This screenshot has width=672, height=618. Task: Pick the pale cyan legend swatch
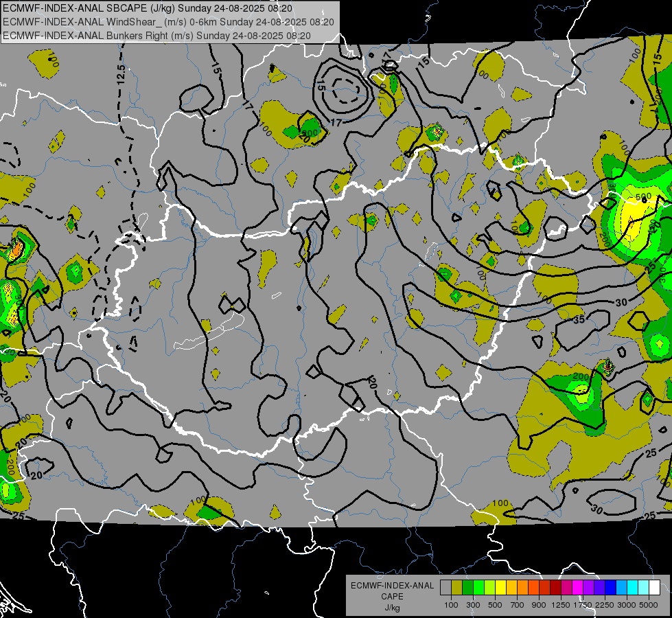point(644,587)
